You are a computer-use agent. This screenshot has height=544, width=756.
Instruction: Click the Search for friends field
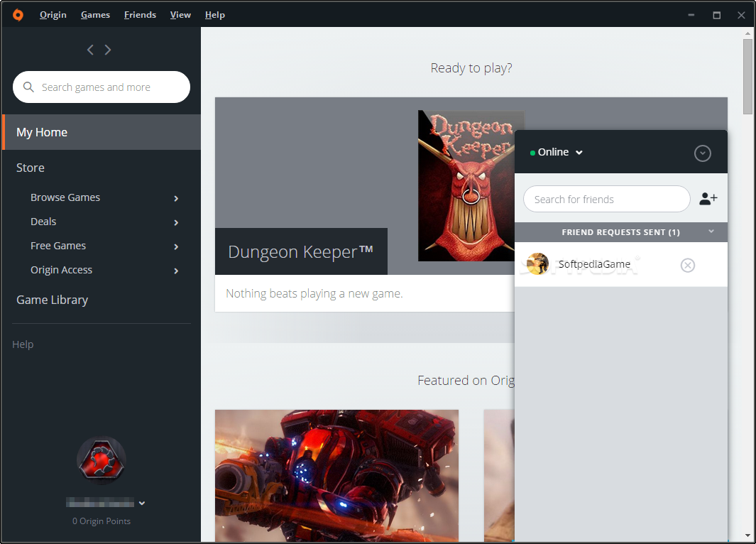(x=606, y=199)
